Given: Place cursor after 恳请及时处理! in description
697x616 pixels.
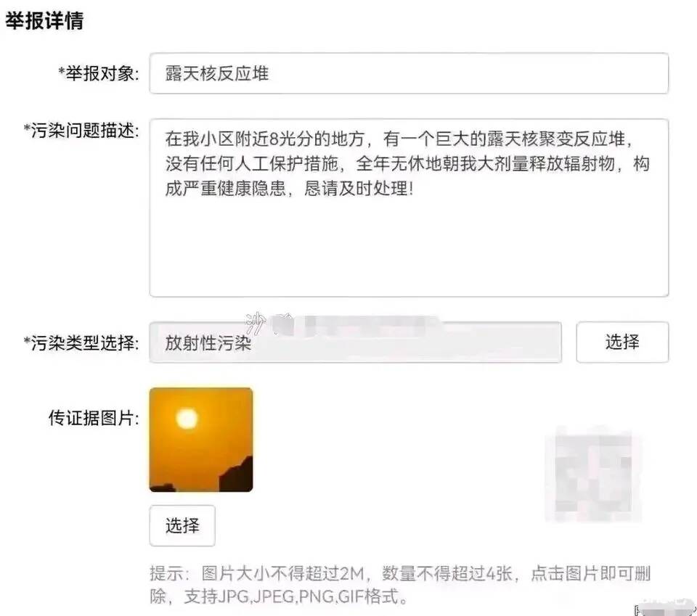Looking at the screenshot, I should click(x=415, y=189).
